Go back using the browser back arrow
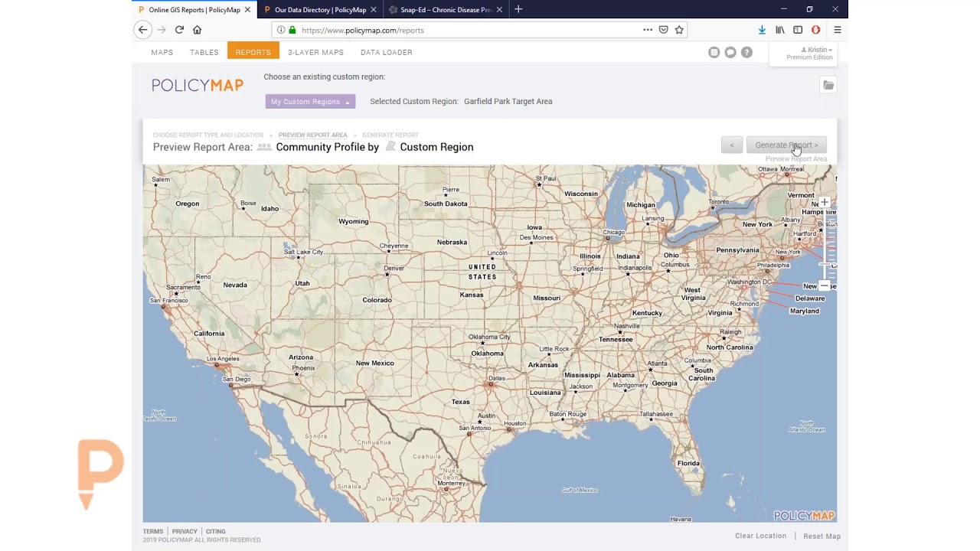Image resolution: width=980 pixels, height=551 pixels. tap(142, 30)
